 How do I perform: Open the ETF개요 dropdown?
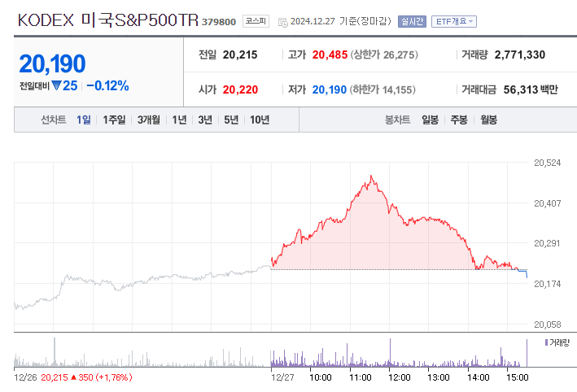click(454, 22)
